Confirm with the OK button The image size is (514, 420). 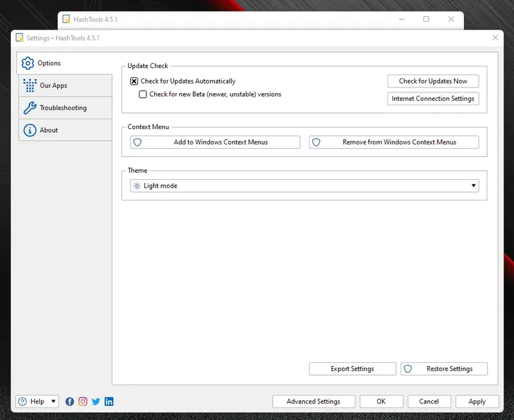(381, 401)
